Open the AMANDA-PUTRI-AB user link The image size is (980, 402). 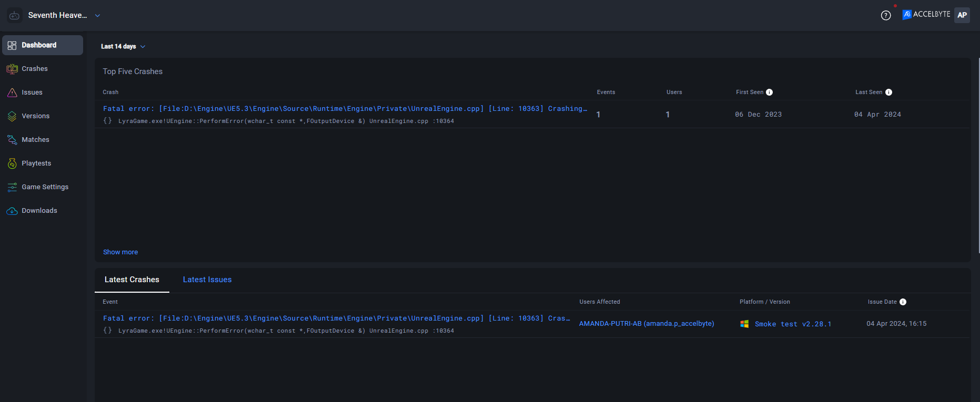646,324
